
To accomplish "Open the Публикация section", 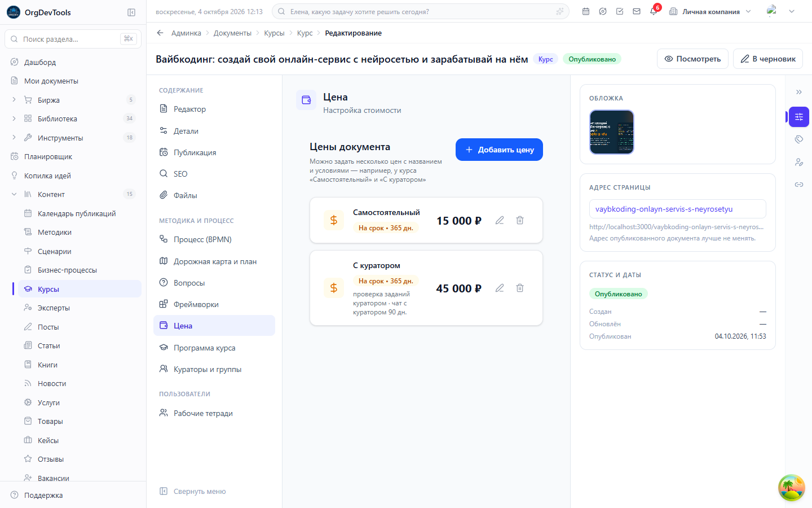I will 214,152.
